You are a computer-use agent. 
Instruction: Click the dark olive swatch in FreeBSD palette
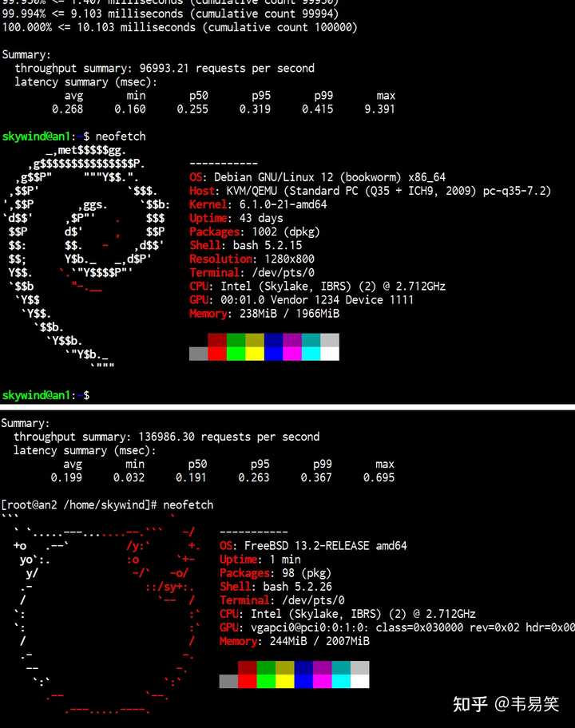tap(285, 667)
